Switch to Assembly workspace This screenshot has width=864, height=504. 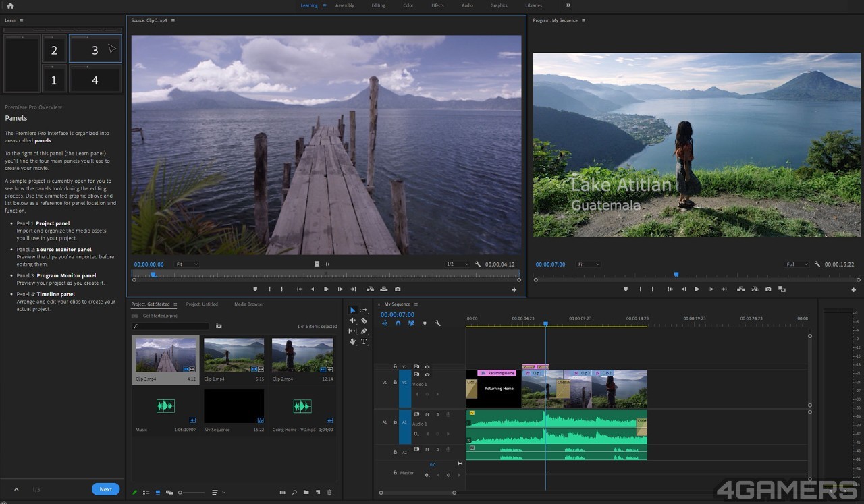point(345,5)
